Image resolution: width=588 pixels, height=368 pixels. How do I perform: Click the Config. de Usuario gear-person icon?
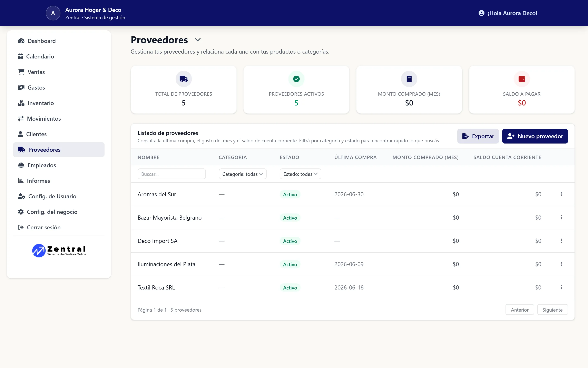(22, 196)
